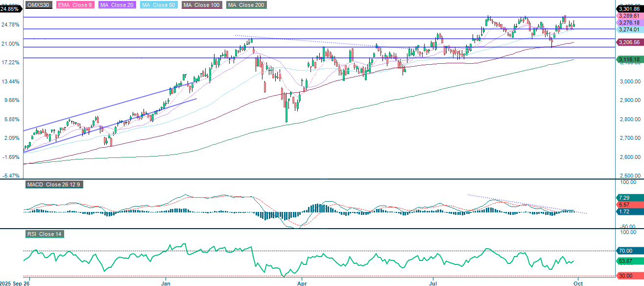
Task: Click the 2025 Sep 26 date label
Action: pos(15,283)
